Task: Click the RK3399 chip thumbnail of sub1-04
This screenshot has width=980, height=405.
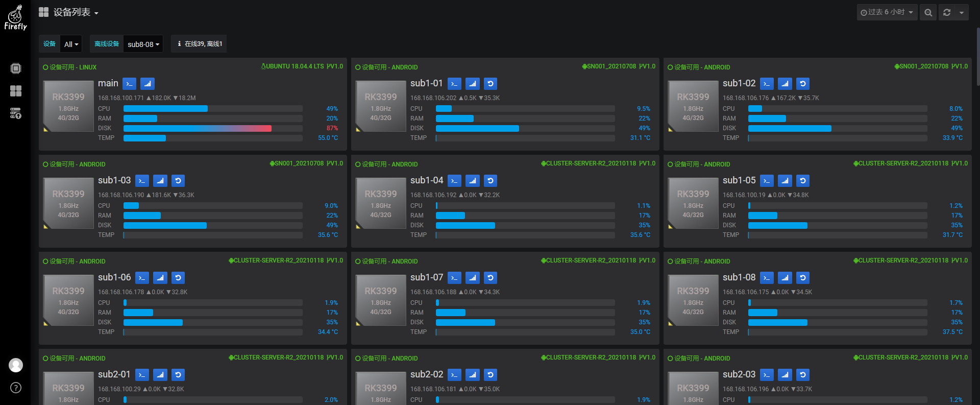Action: (381, 203)
